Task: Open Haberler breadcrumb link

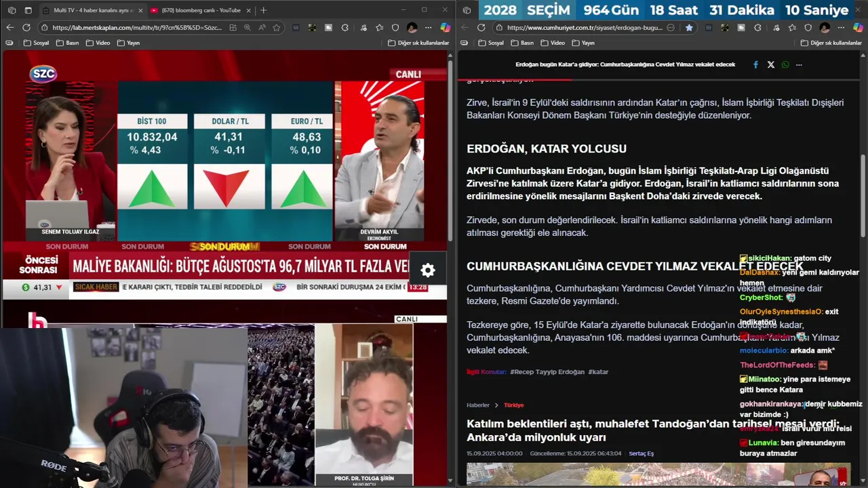Action: pos(477,405)
